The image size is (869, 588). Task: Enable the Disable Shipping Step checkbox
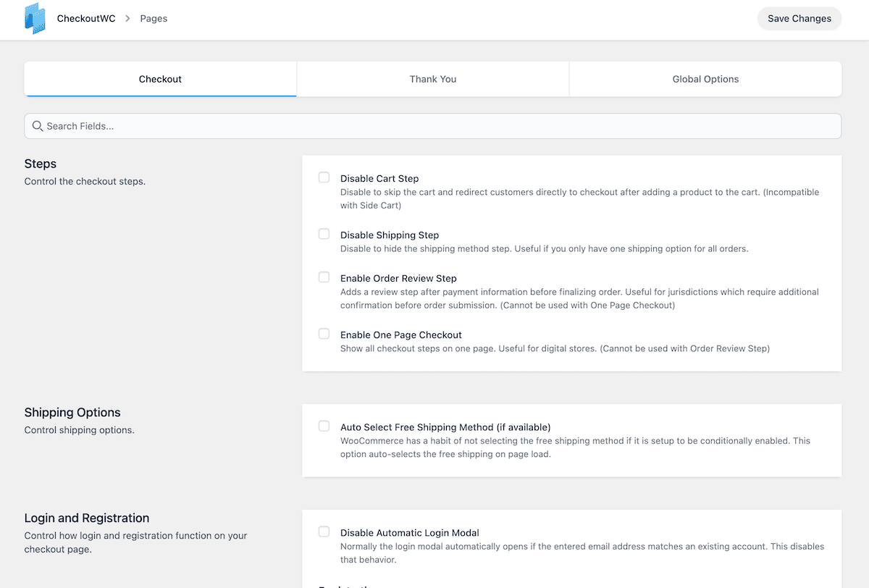point(324,234)
